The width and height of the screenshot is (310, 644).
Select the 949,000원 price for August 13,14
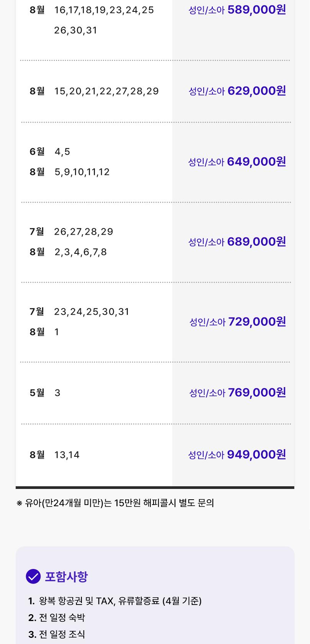click(x=237, y=455)
